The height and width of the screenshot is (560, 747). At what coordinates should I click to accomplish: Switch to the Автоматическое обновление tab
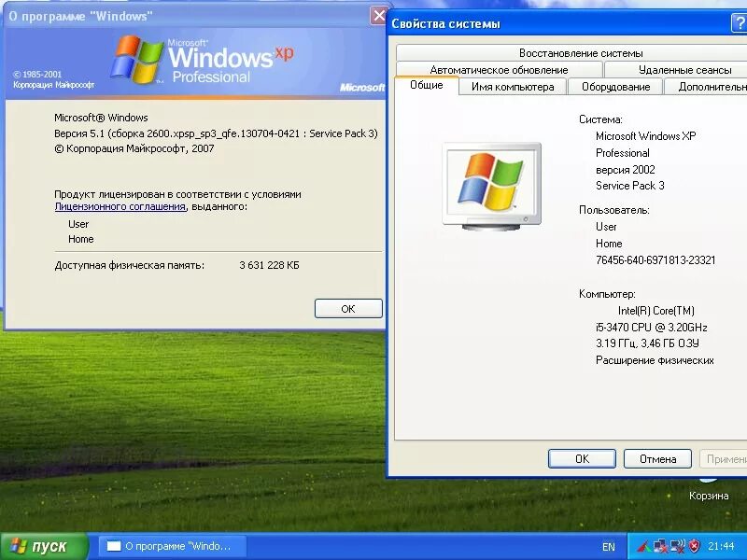tap(499, 70)
